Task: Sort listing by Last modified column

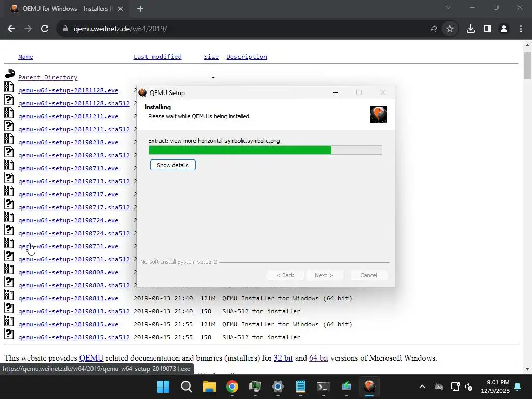Action: pyautogui.click(x=157, y=57)
